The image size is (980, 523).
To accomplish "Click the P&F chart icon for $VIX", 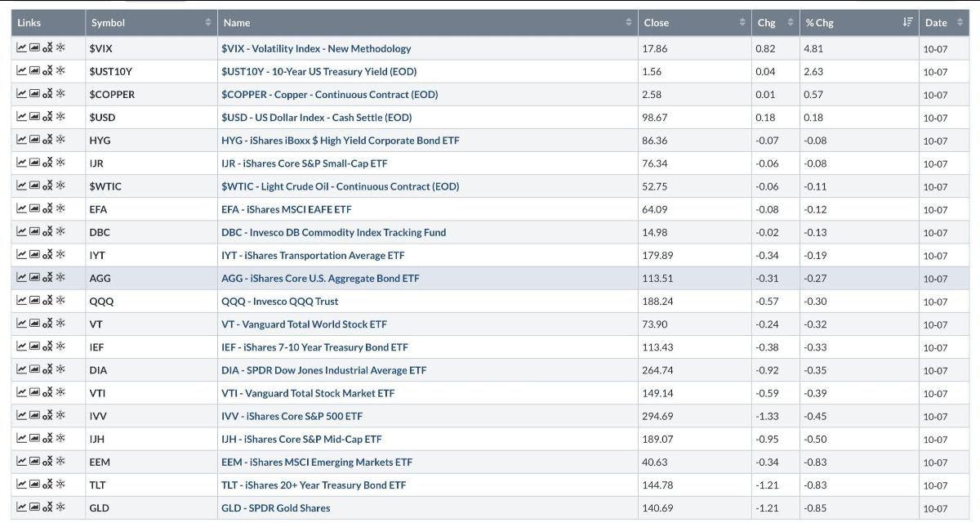I will [x=47, y=48].
